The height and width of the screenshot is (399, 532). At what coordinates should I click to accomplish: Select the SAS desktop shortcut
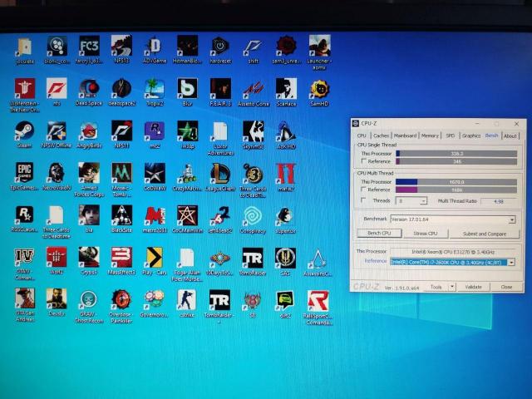[x=285, y=262]
